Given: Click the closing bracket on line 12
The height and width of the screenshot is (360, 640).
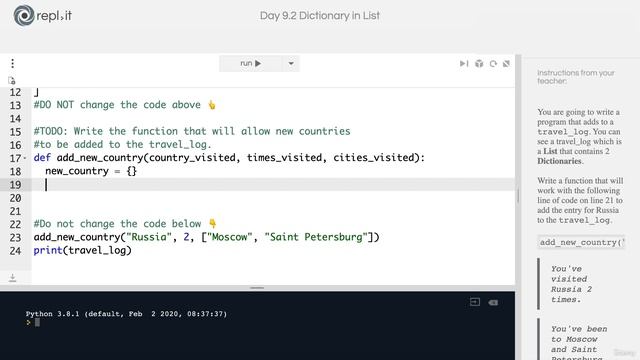Looking at the screenshot, I should click(x=36, y=92).
